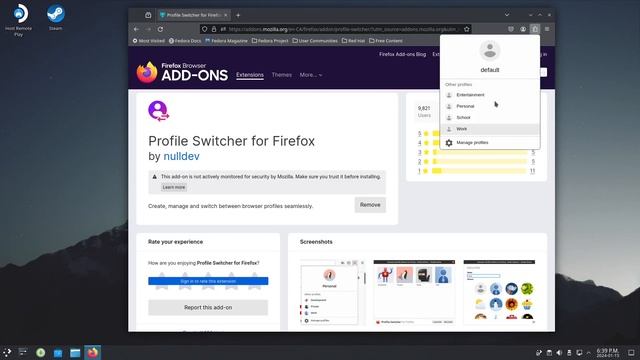Switch to the Work profile
The width and height of the screenshot is (640, 360).
(490, 129)
